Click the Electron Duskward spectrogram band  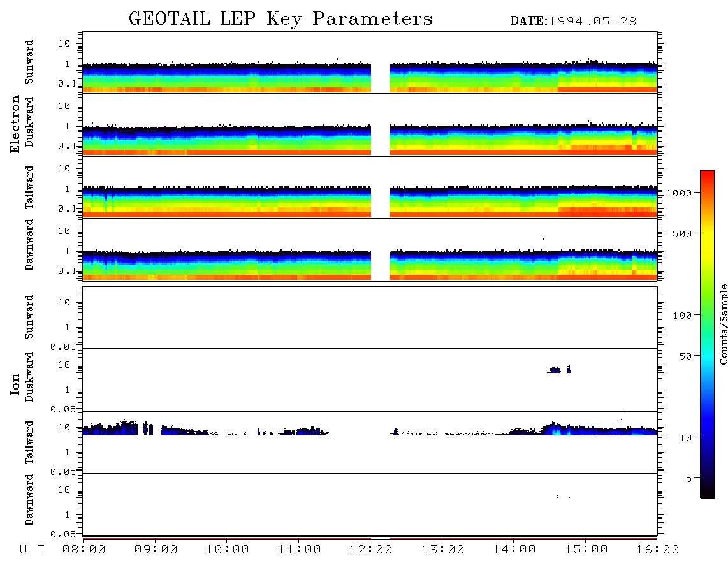pos(370,140)
